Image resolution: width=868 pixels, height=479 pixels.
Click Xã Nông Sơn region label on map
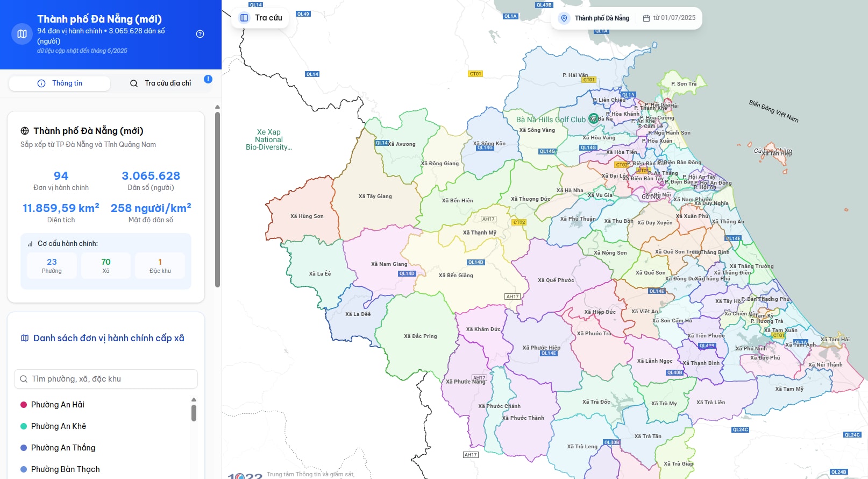point(610,253)
